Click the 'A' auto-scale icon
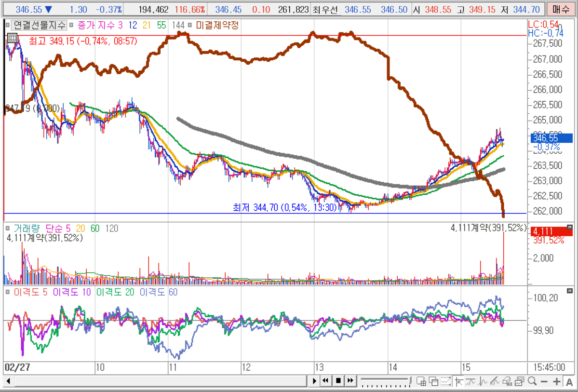578x392 pixels. (569, 381)
